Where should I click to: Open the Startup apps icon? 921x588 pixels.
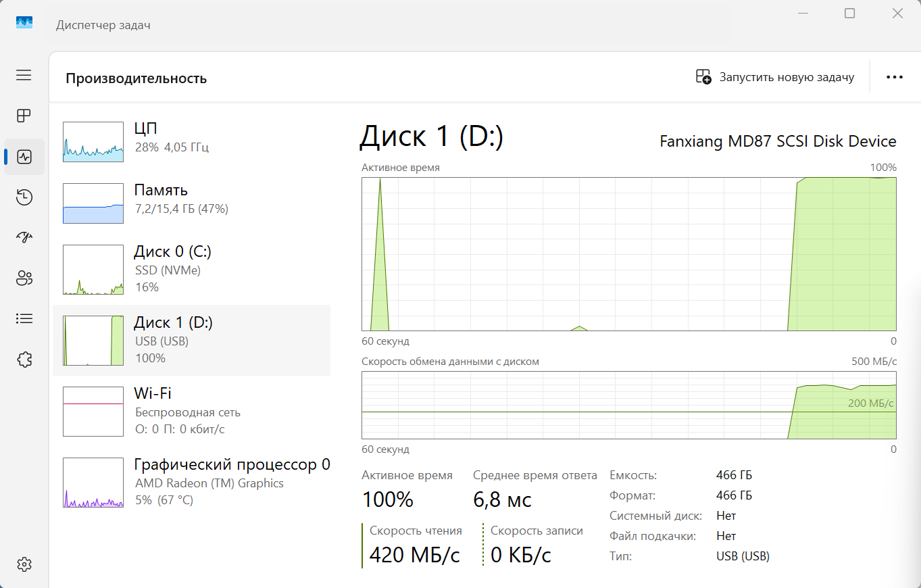24,237
